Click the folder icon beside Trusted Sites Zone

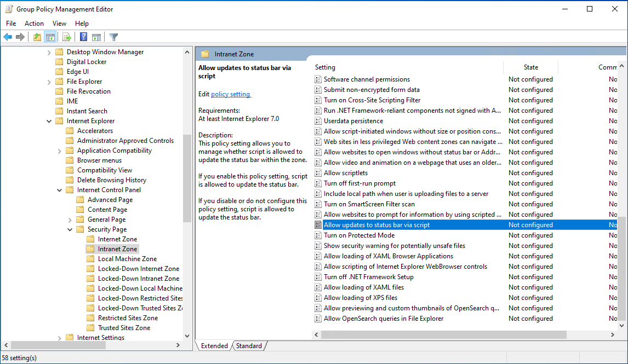pos(90,328)
